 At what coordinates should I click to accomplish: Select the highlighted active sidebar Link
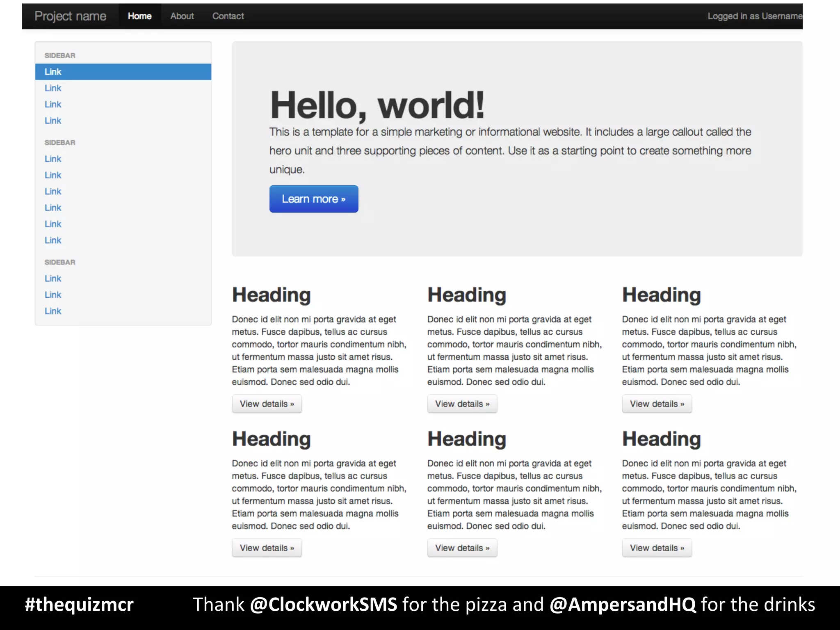click(x=53, y=72)
